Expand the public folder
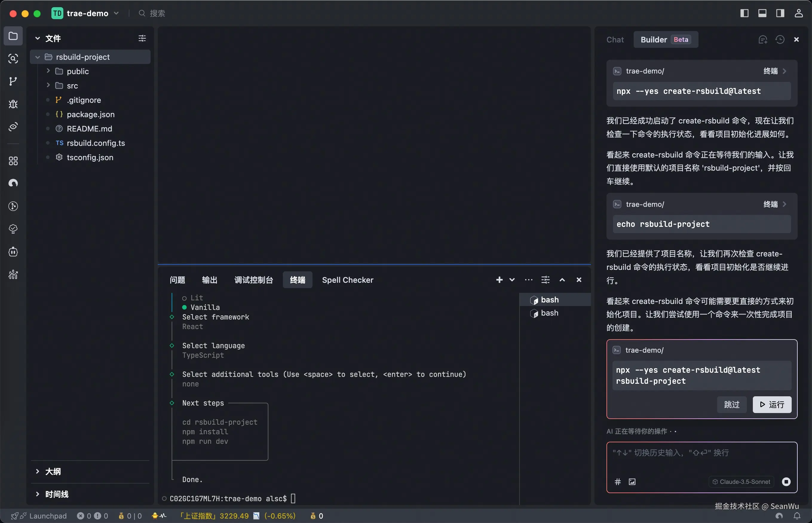This screenshot has height=523, width=812. coord(77,71)
